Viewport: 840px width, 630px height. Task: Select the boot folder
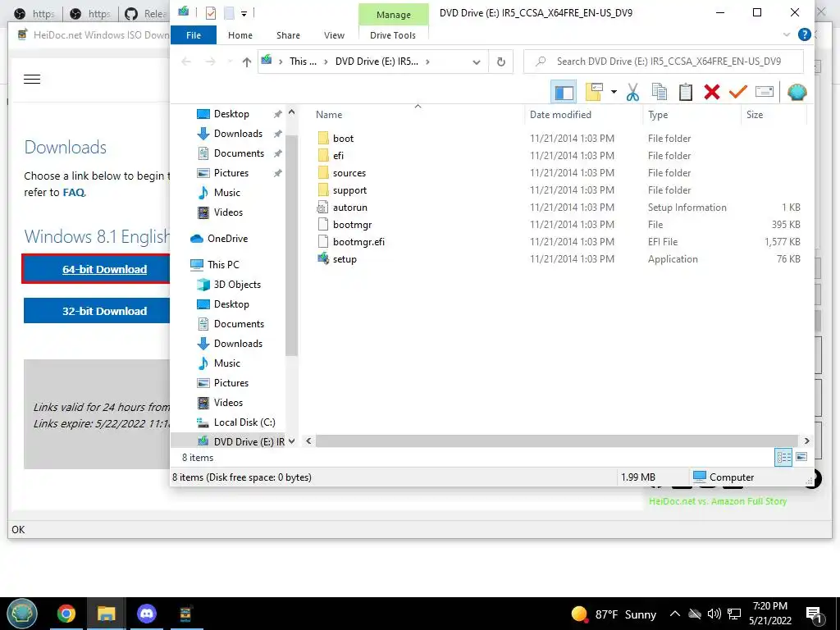[343, 138]
